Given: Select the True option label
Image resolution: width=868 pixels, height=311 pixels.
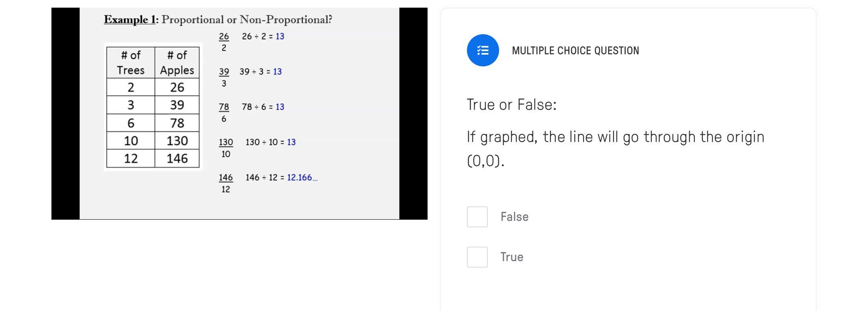Looking at the screenshot, I should tap(512, 257).
